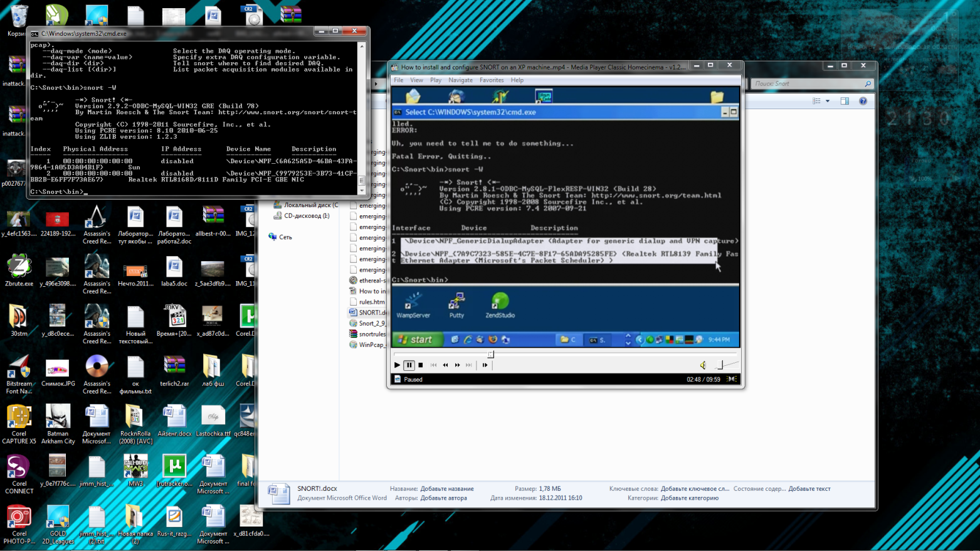Select the WinPcap installer file in Explorer
This screenshot has width=980, height=551.
click(367, 345)
